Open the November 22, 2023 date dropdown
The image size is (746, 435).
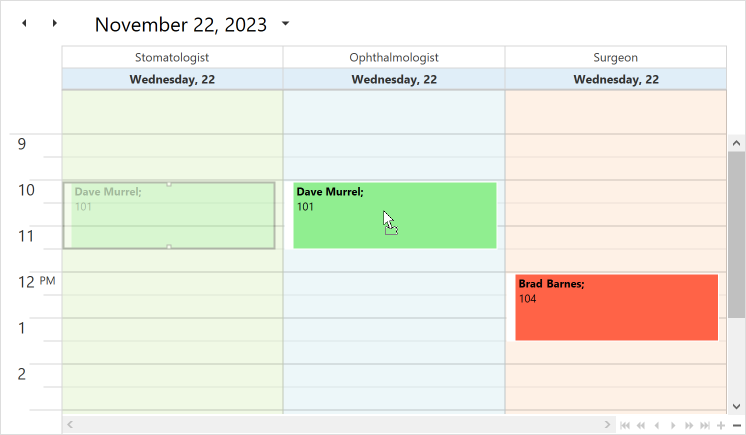(285, 23)
